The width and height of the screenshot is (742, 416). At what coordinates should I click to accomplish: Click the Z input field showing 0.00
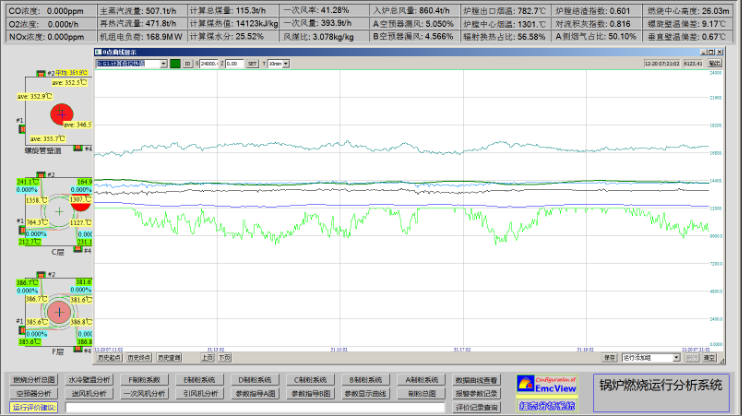click(235, 63)
